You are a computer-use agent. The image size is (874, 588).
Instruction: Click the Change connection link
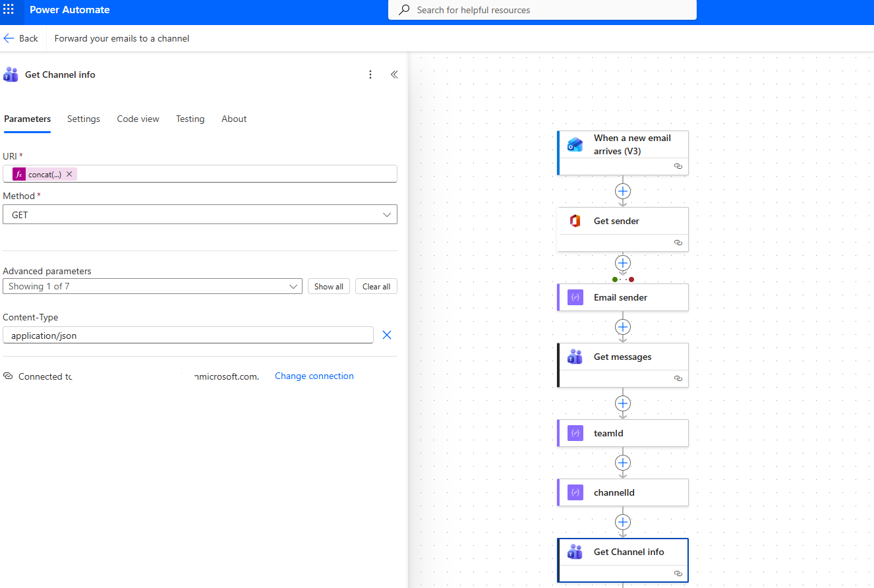coord(314,376)
